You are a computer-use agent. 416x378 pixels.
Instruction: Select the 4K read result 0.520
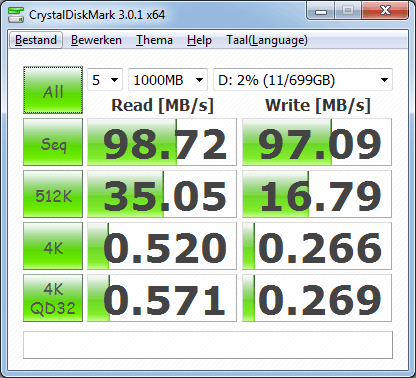coord(162,246)
